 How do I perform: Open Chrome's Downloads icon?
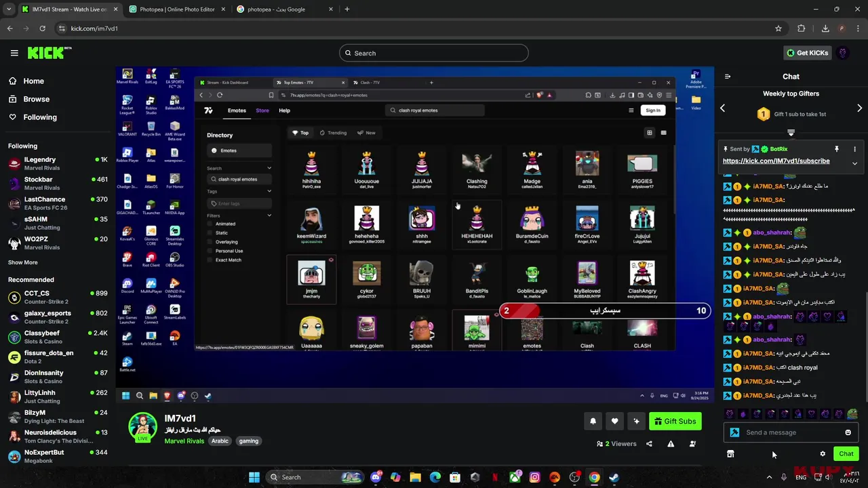(825, 28)
